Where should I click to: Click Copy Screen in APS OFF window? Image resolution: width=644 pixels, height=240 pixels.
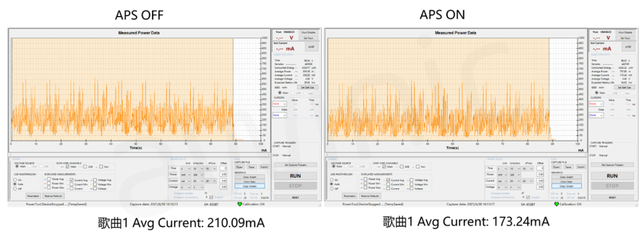pos(250,186)
